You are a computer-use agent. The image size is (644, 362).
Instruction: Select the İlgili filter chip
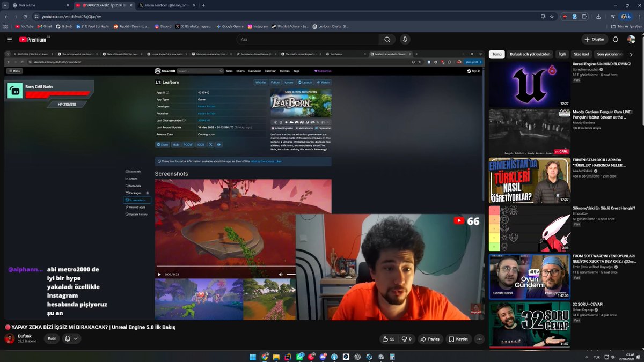562,54
